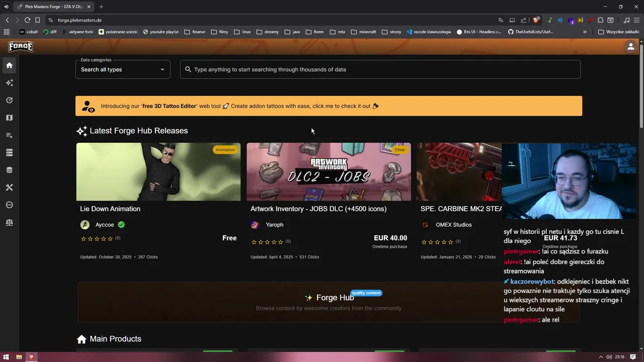Open the Forge Hub quality content banner
Screen dimensions: 644x362
point(329,302)
